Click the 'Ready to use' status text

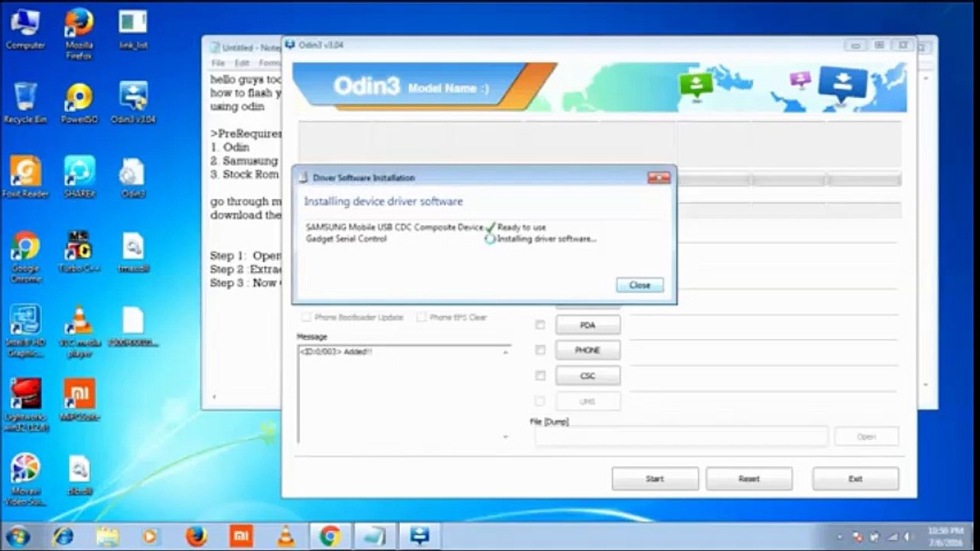pyautogui.click(x=522, y=227)
